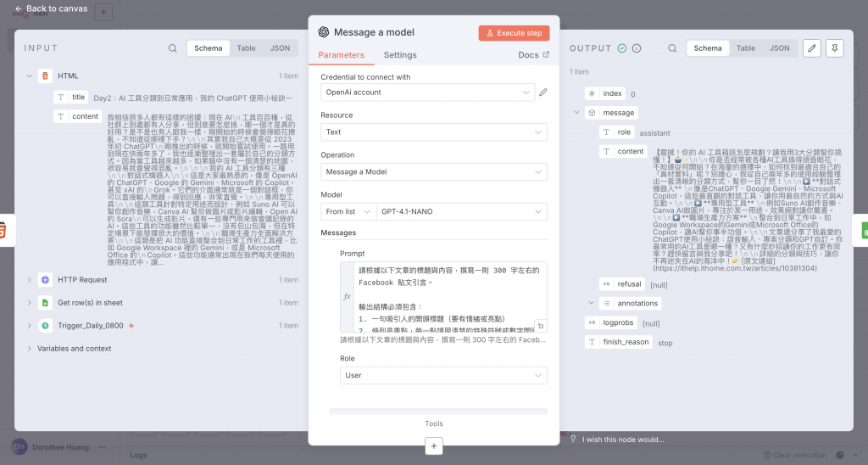868x465 pixels.
Task: Toggle the fx expression icon on Prompt
Action: 347,296
